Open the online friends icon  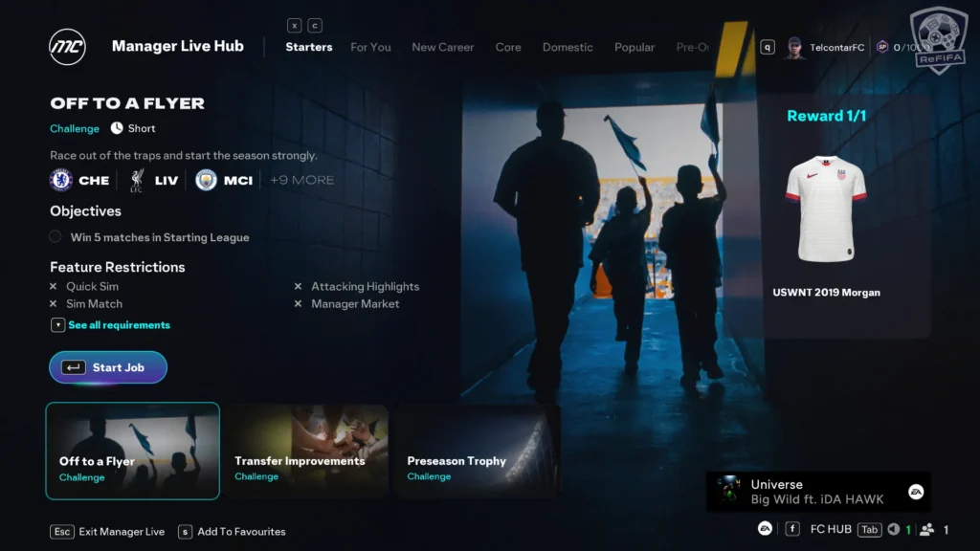[926, 529]
